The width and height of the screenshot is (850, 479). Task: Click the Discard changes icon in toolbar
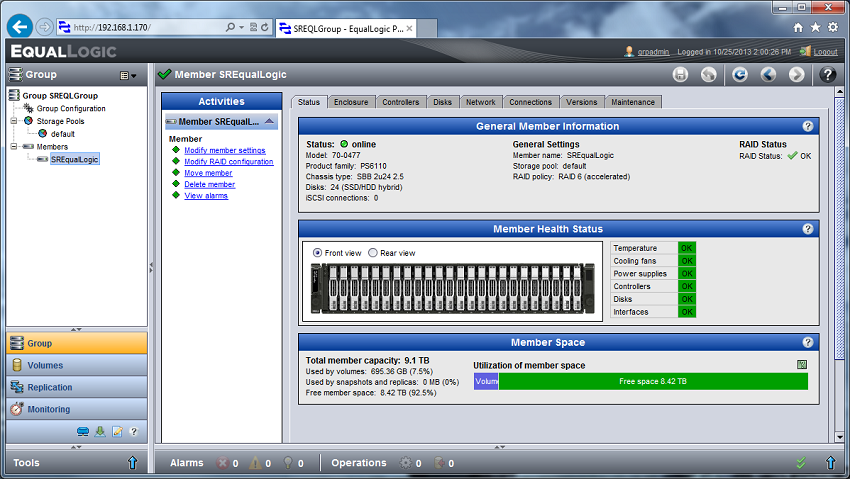pos(709,75)
